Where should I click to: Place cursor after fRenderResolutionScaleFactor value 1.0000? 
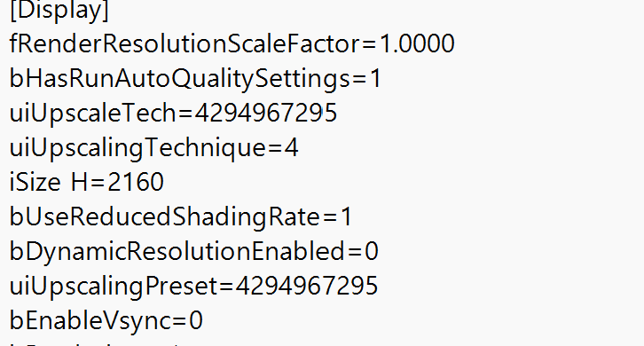tap(455, 43)
